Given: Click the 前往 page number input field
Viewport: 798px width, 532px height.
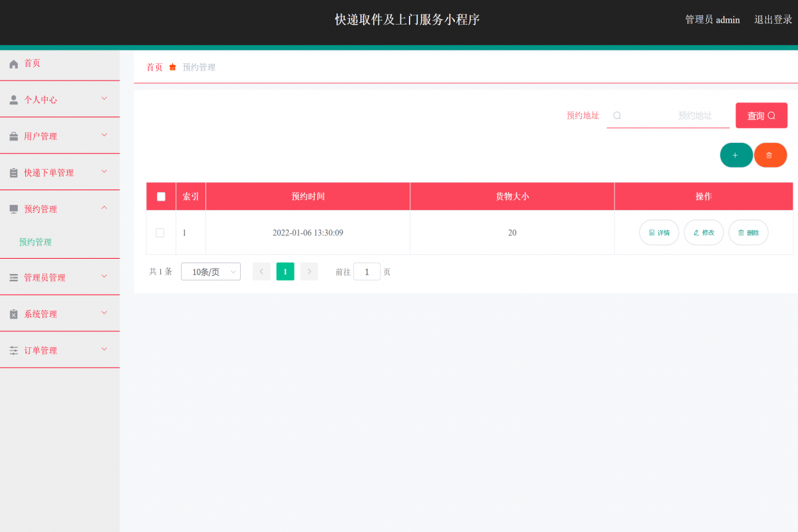Looking at the screenshot, I should click(x=366, y=271).
